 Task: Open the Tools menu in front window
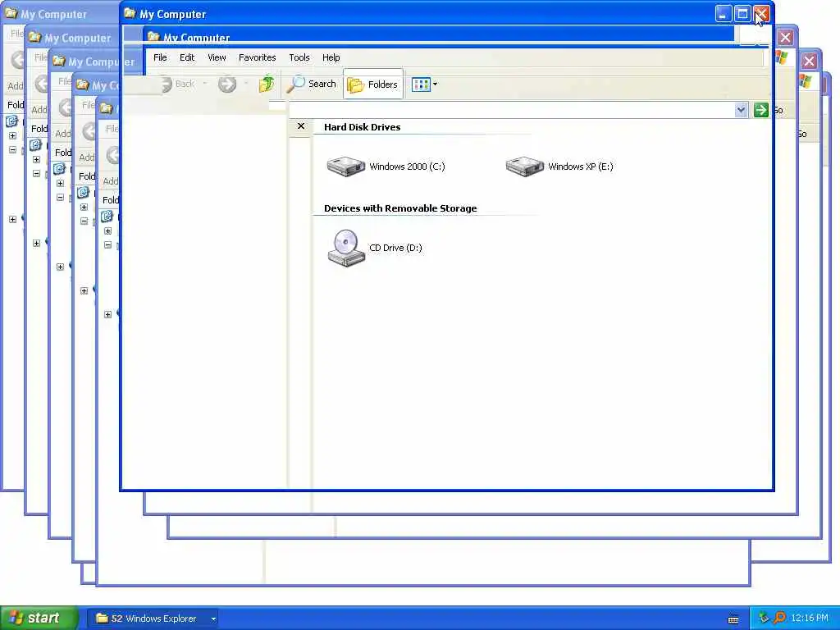click(x=299, y=57)
